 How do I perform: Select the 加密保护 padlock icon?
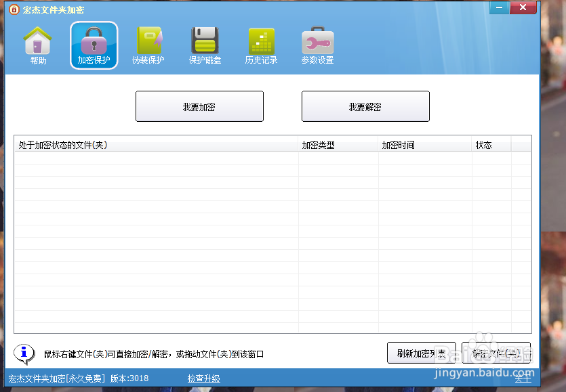coord(94,45)
